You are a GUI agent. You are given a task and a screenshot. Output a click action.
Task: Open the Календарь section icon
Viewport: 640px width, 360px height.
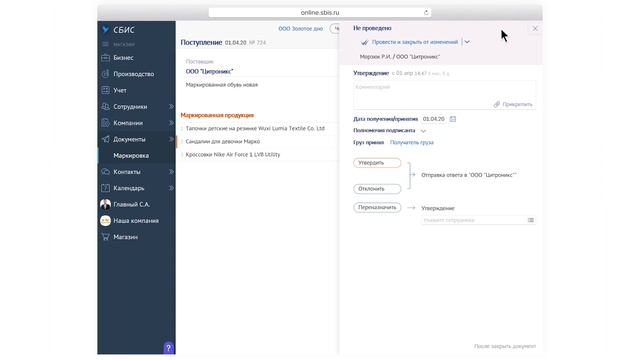[105, 188]
